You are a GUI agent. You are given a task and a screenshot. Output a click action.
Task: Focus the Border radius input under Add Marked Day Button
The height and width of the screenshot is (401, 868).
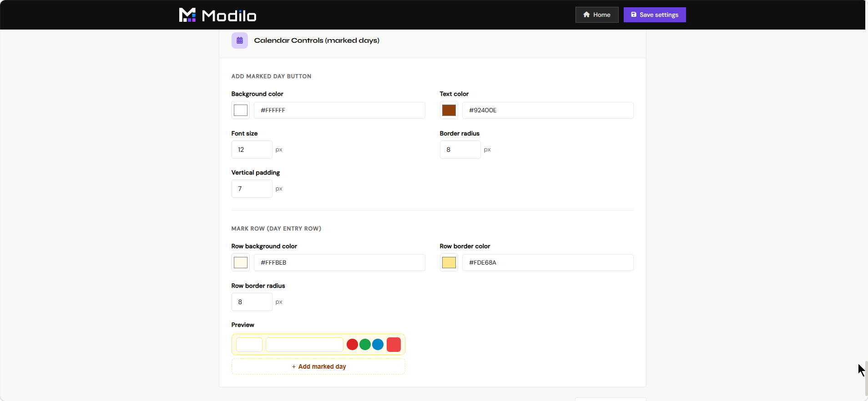pos(460,150)
